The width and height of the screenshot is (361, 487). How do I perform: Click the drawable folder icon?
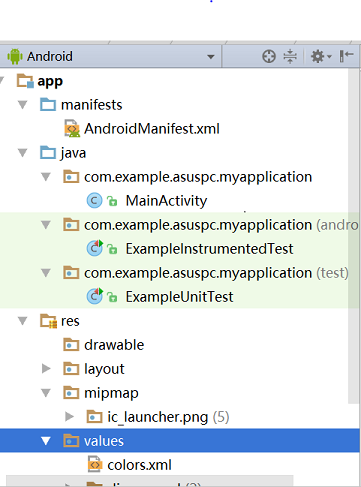[71, 345]
